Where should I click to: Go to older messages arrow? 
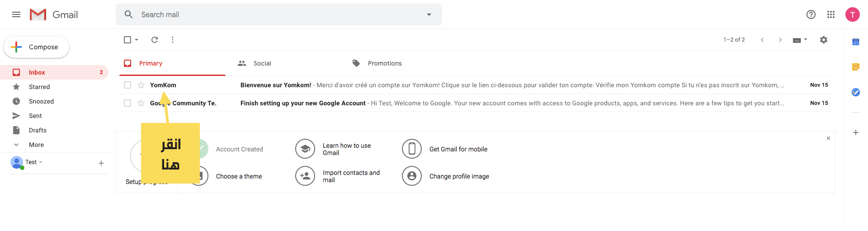tap(780, 40)
